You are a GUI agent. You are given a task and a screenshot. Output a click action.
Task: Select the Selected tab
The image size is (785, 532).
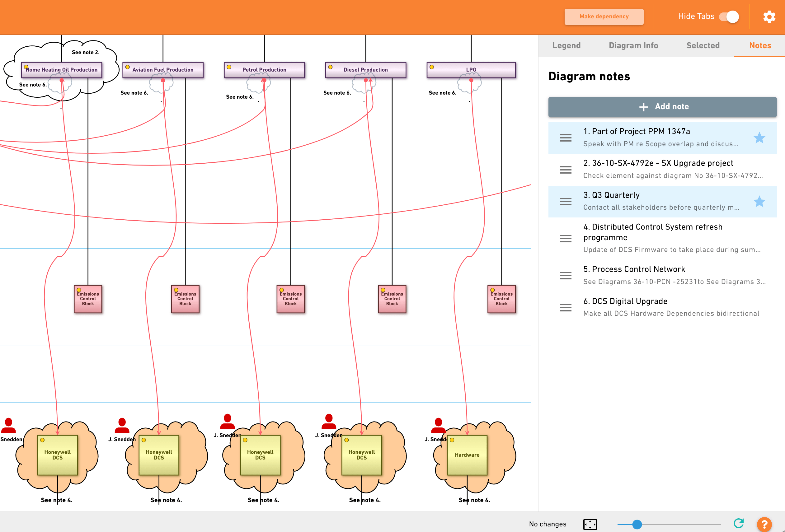click(703, 45)
